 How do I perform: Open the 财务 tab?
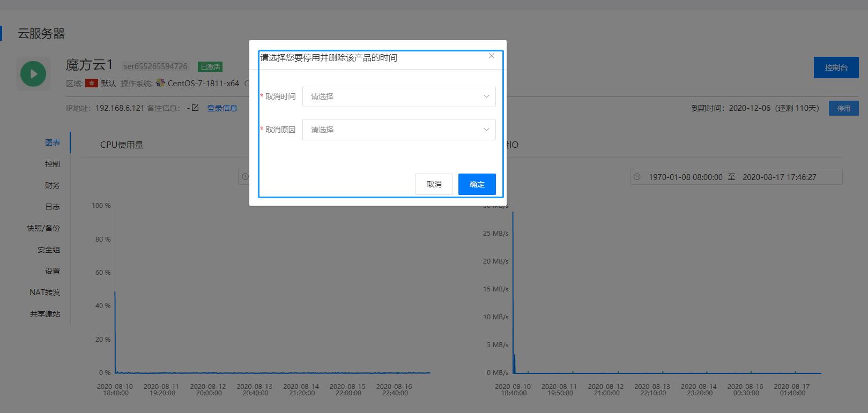pos(53,185)
